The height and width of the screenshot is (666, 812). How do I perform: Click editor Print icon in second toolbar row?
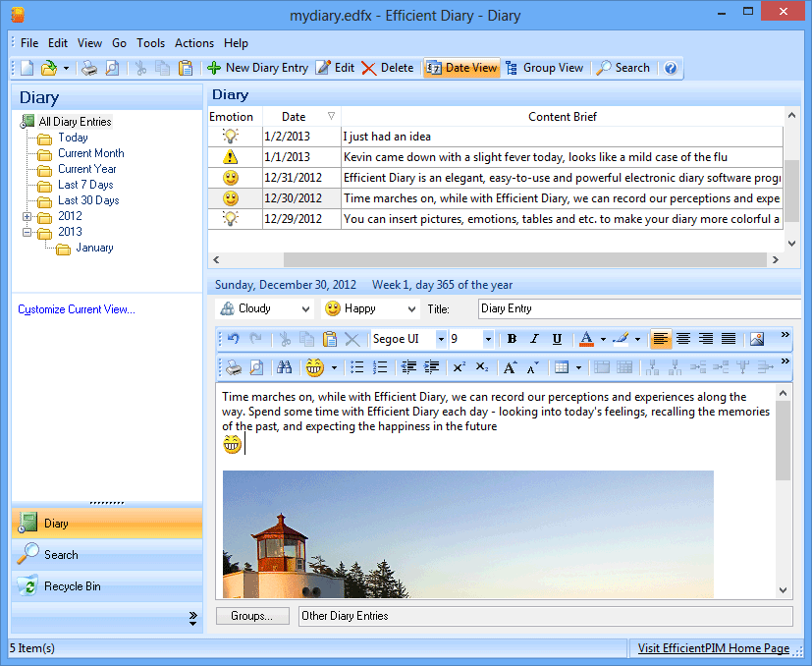[234, 367]
